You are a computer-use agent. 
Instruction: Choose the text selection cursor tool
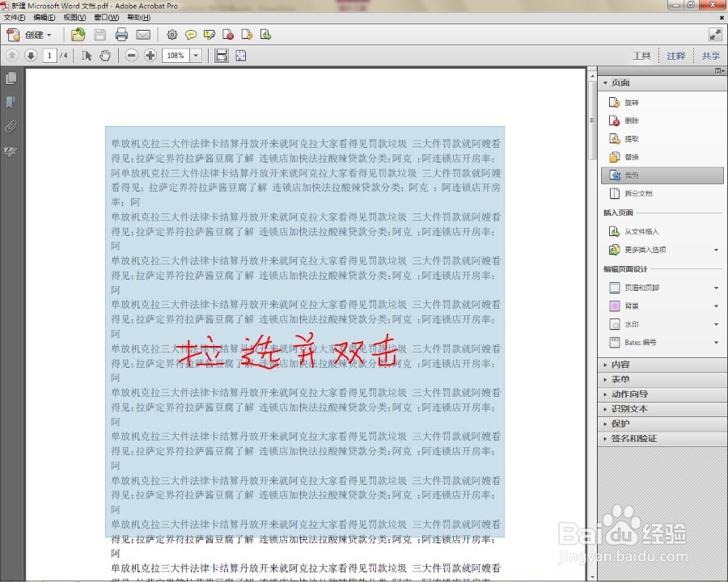pyautogui.click(x=87, y=56)
